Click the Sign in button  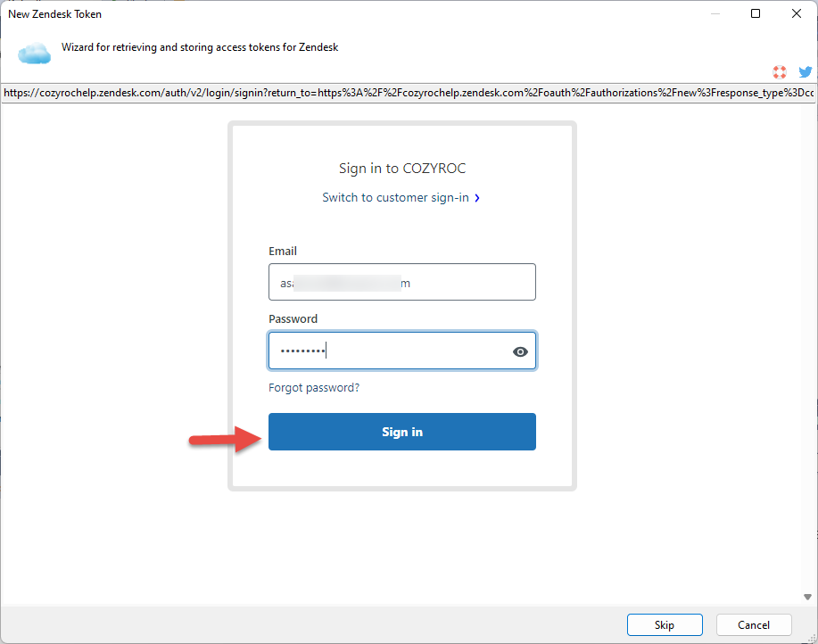coord(402,432)
